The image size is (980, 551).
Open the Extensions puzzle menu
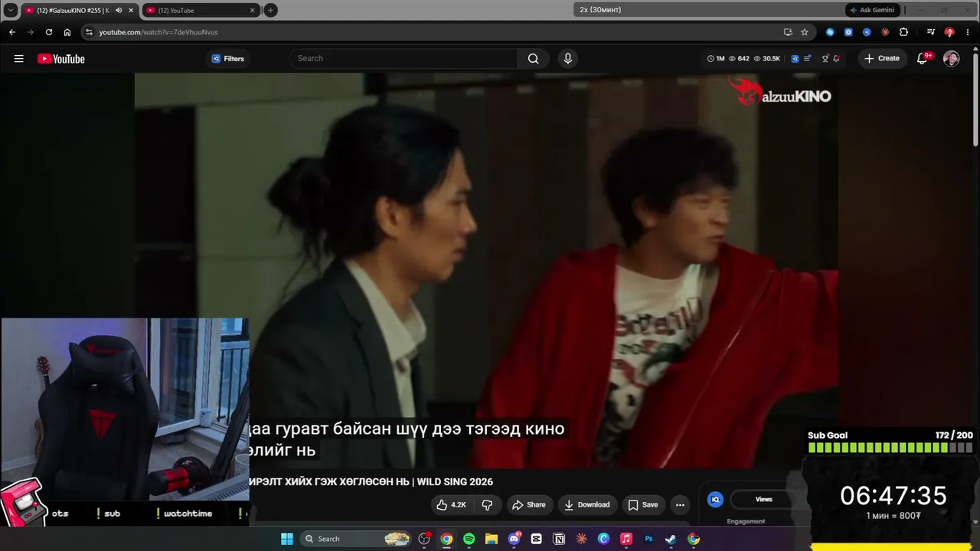(903, 32)
